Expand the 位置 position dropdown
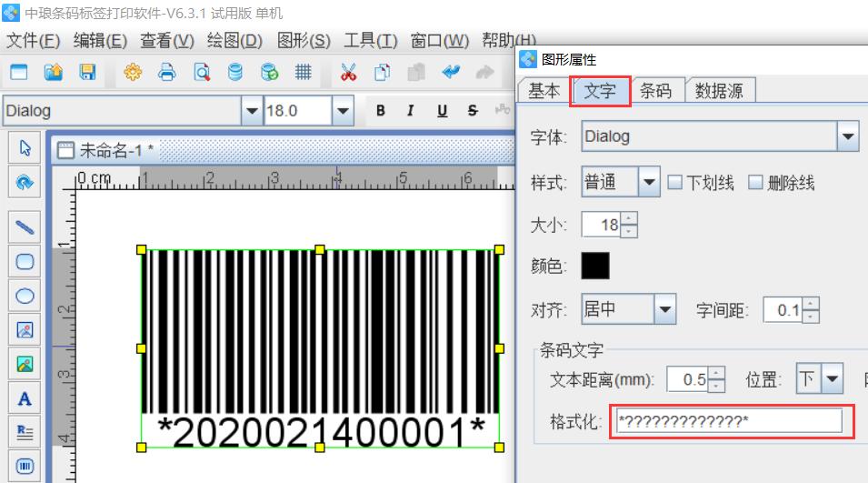 tap(832, 379)
